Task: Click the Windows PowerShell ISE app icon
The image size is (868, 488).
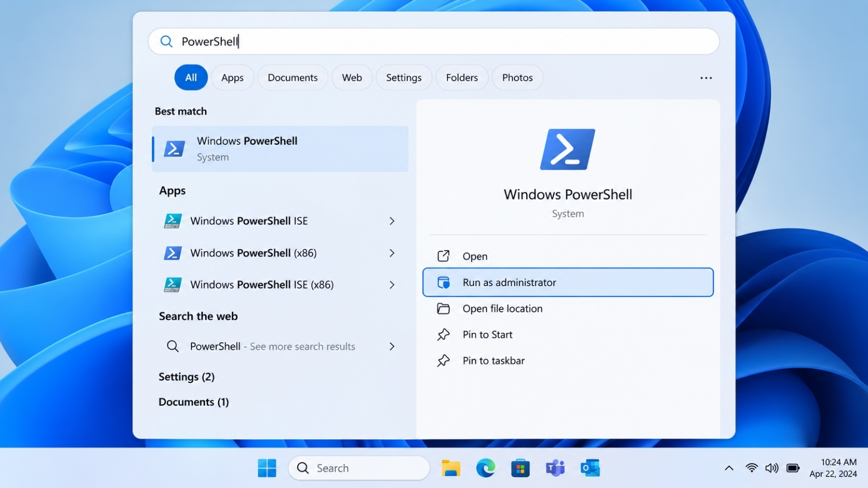Action: pos(173,221)
